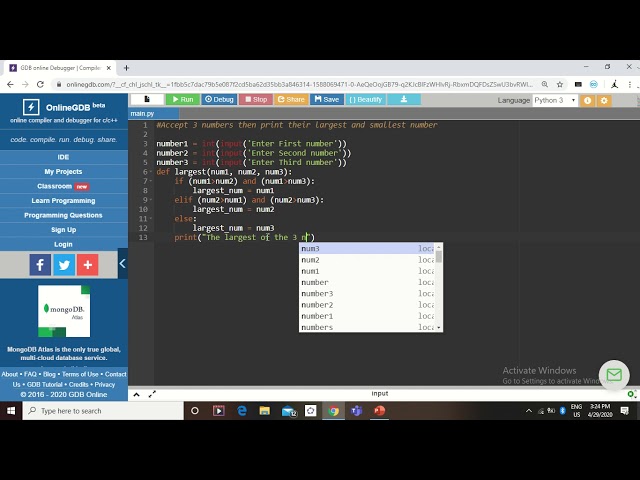Click the green mail chat bubble
This screenshot has width=640, height=480.
[614, 375]
